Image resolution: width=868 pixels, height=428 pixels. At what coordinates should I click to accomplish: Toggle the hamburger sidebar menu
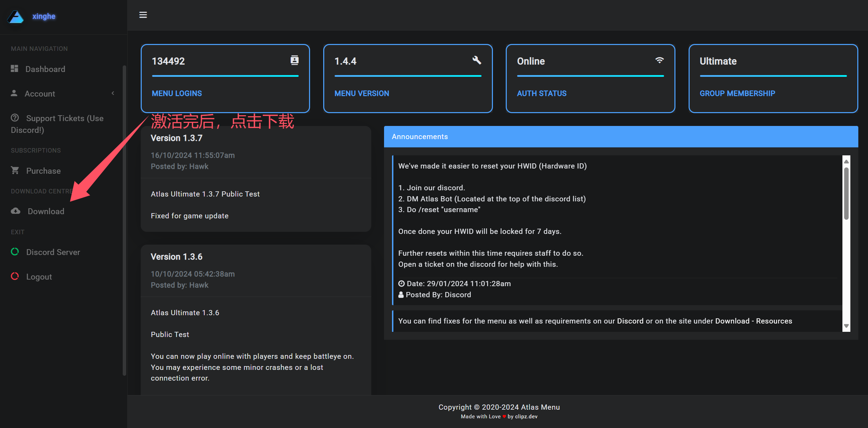(x=143, y=15)
